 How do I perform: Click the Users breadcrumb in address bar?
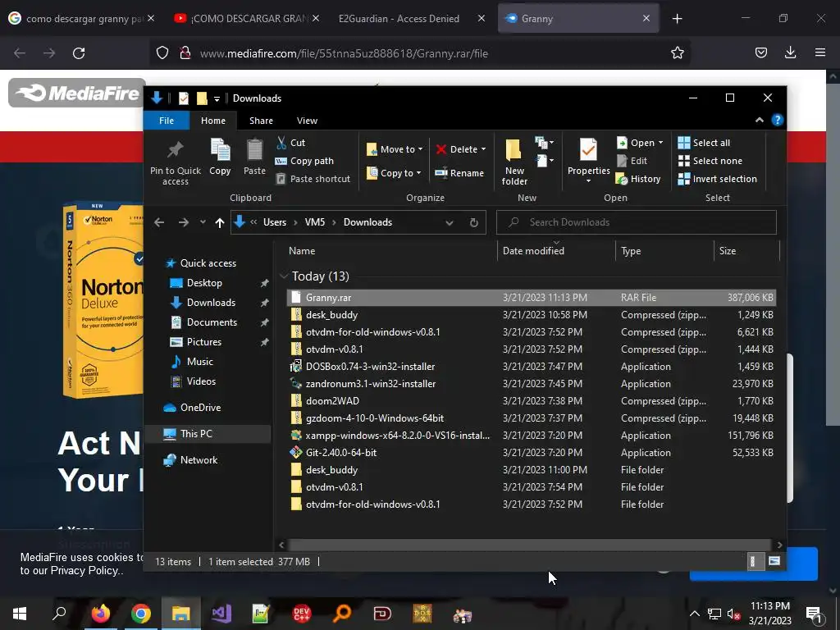click(275, 222)
